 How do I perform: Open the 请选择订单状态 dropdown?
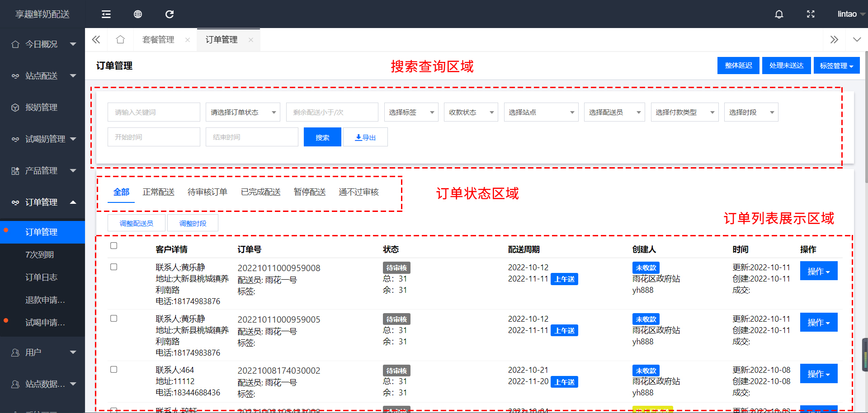[x=243, y=113]
